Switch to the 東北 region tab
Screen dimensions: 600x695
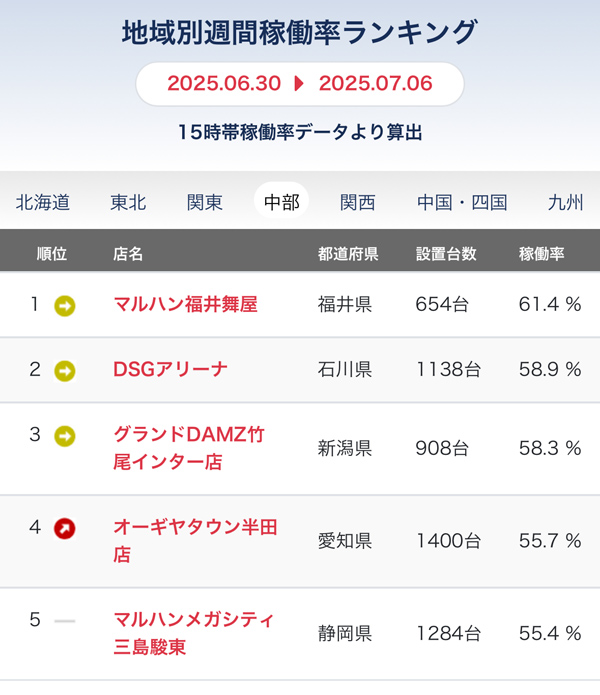(x=128, y=202)
